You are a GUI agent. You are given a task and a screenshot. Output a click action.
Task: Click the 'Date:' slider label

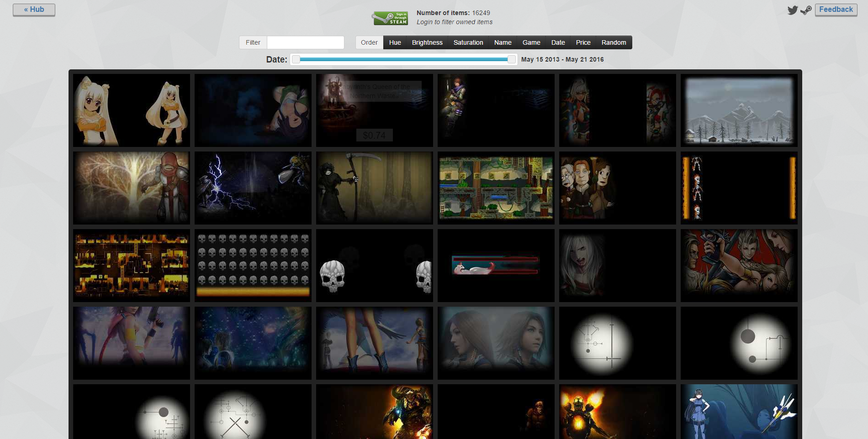tap(277, 59)
